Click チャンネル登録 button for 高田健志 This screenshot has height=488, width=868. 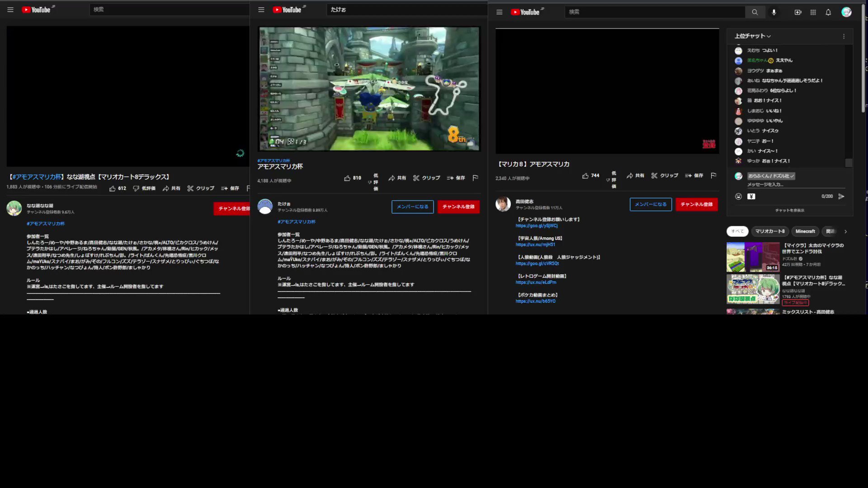point(696,204)
